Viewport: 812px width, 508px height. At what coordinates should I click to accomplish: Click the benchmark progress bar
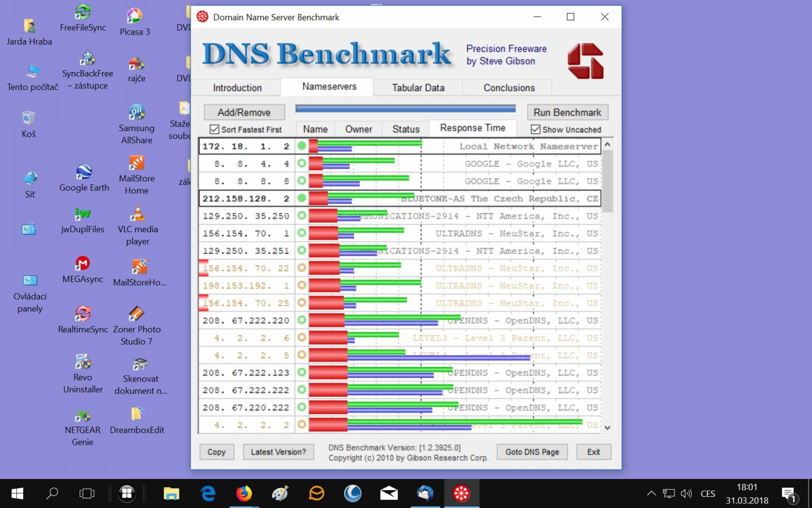coord(405,109)
